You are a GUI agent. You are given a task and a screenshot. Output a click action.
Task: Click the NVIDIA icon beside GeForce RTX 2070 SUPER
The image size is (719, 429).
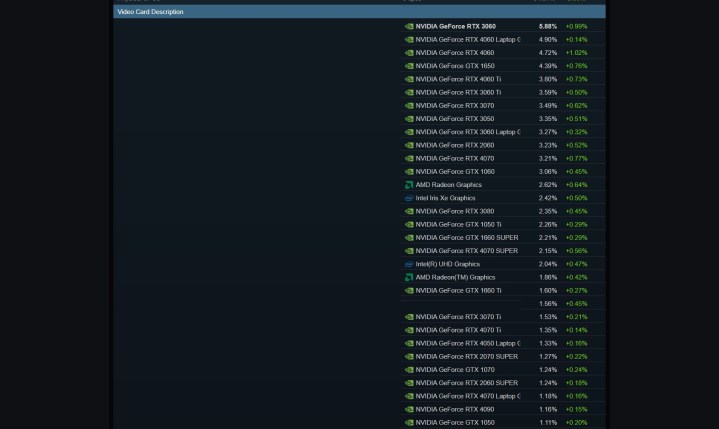tap(409, 356)
